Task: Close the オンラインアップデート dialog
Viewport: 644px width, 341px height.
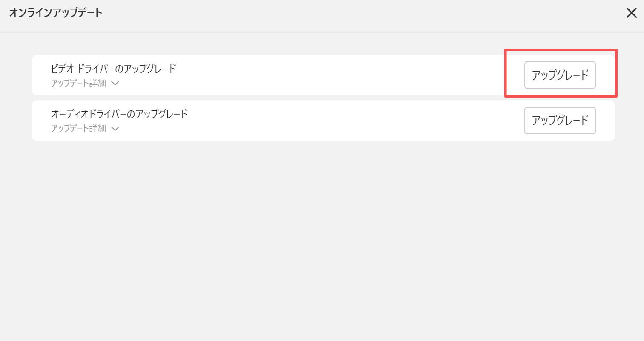Action: [x=631, y=13]
